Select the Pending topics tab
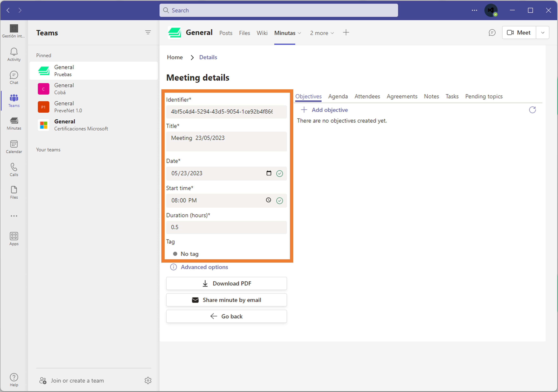The width and height of the screenshot is (558, 392). point(484,96)
